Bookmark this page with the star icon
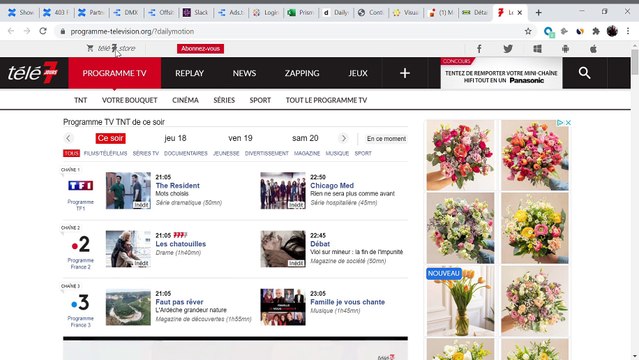 point(528,31)
